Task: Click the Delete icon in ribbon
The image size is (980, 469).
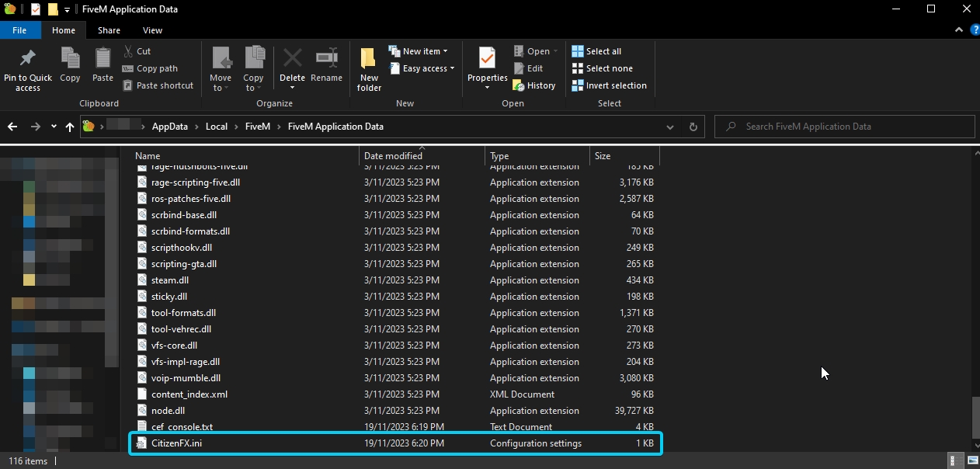Action: (292, 59)
